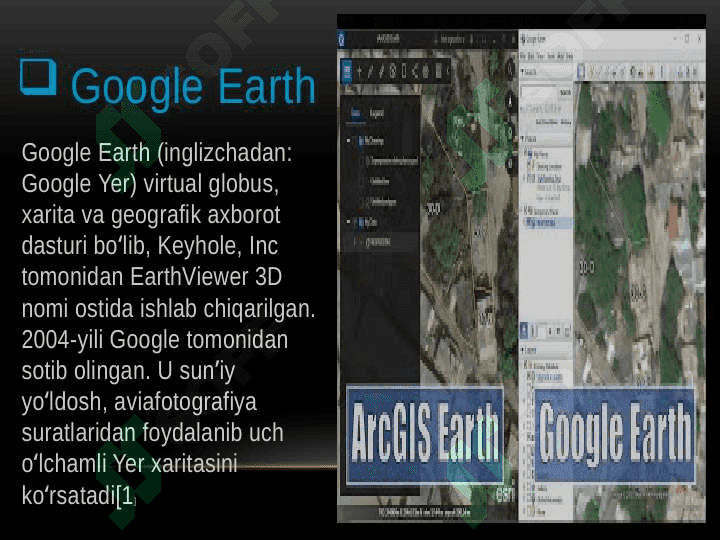
Task: Click the Search button in Google Earth
Action: pyautogui.click(x=565, y=93)
